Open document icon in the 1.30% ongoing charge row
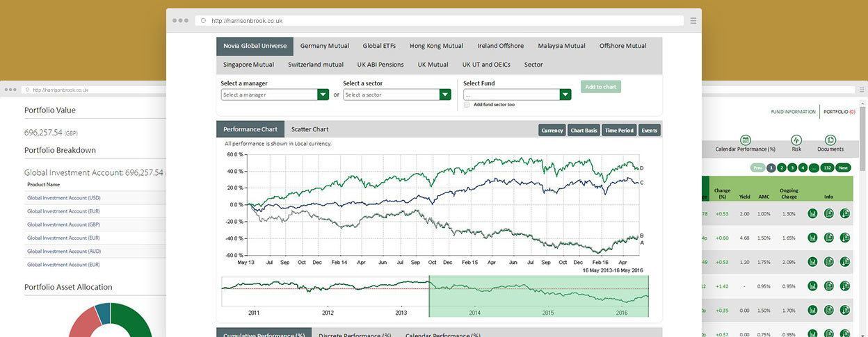Viewport: 868px width, 337px height. coord(829,214)
